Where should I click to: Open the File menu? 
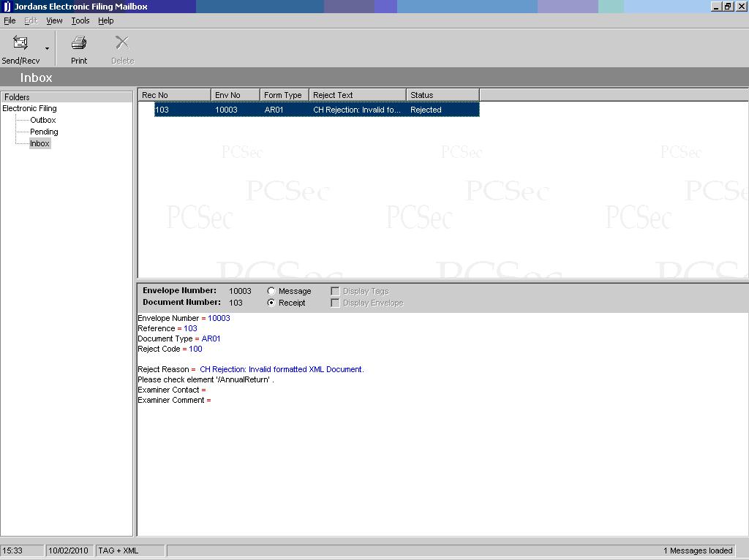[10, 20]
